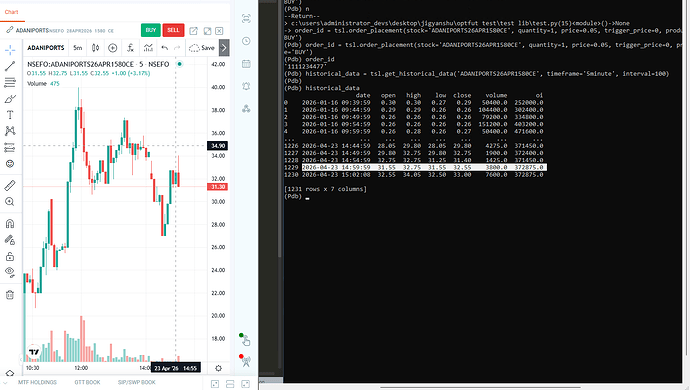690x390 pixels.
Task: Undo the last chart action
Action: [165, 48]
